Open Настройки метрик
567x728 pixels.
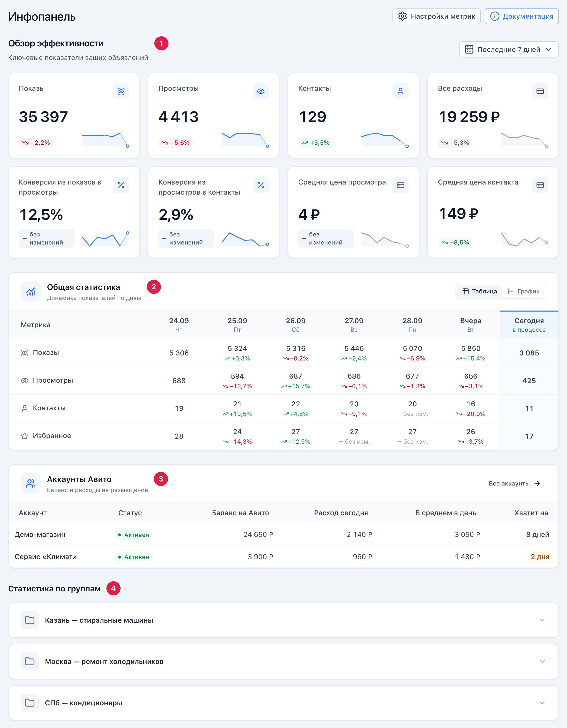pos(436,16)
